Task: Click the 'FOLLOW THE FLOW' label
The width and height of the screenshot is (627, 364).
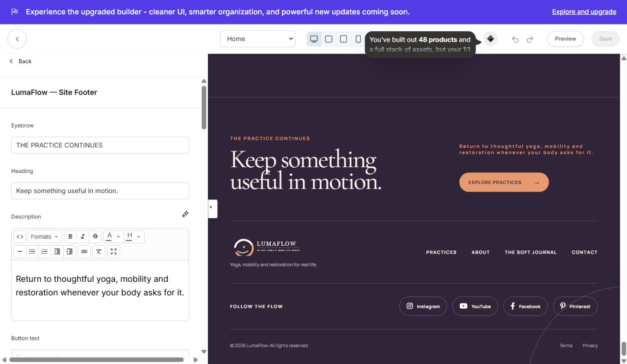Action: 256,306
